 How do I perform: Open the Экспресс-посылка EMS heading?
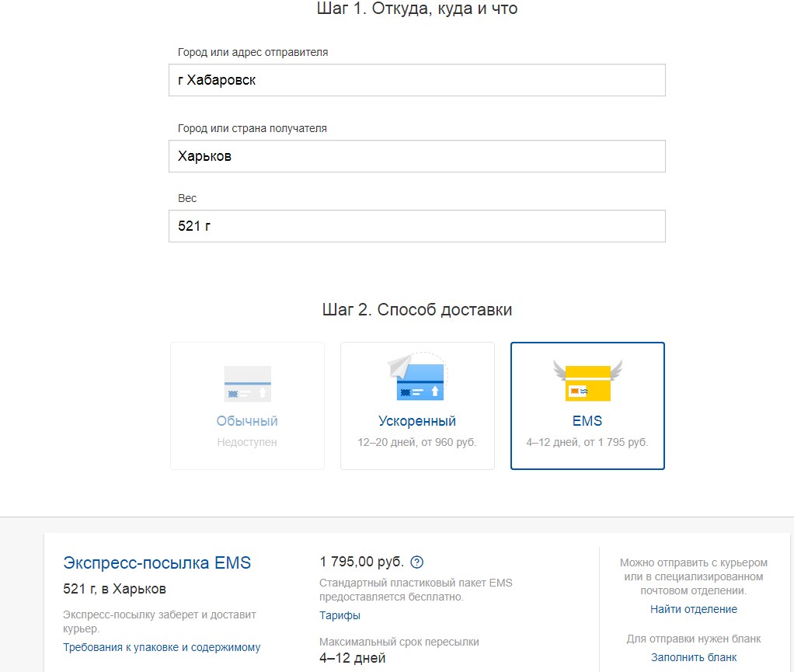pos(157,563)
